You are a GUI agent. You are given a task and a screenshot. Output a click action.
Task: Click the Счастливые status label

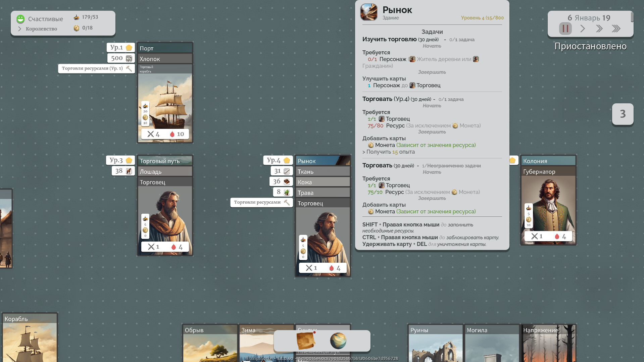click(x=45, y=19)
